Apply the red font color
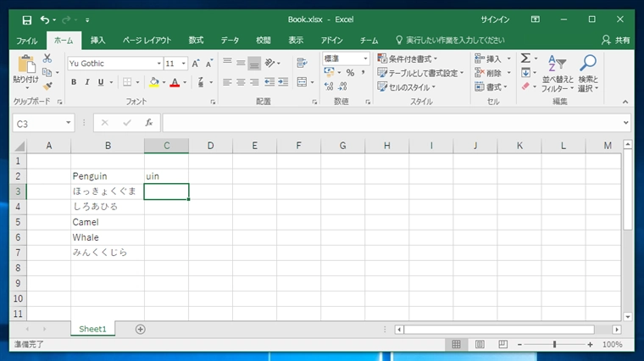 (x=175, y=82)
